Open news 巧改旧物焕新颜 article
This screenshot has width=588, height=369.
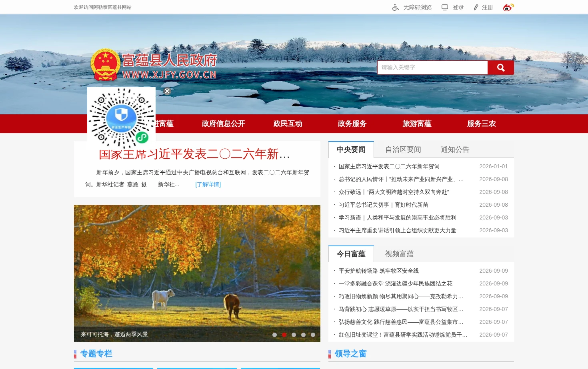[401, 296]
